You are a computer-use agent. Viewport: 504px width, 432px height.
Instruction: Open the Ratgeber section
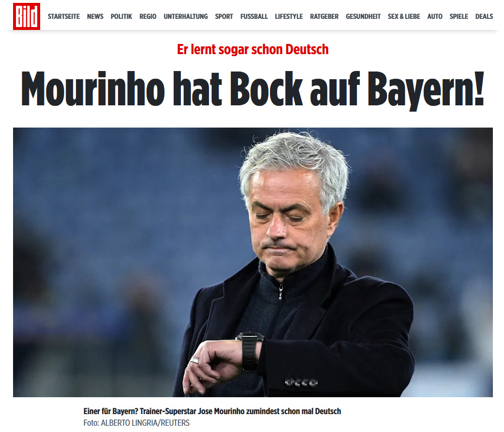point(325,16)
